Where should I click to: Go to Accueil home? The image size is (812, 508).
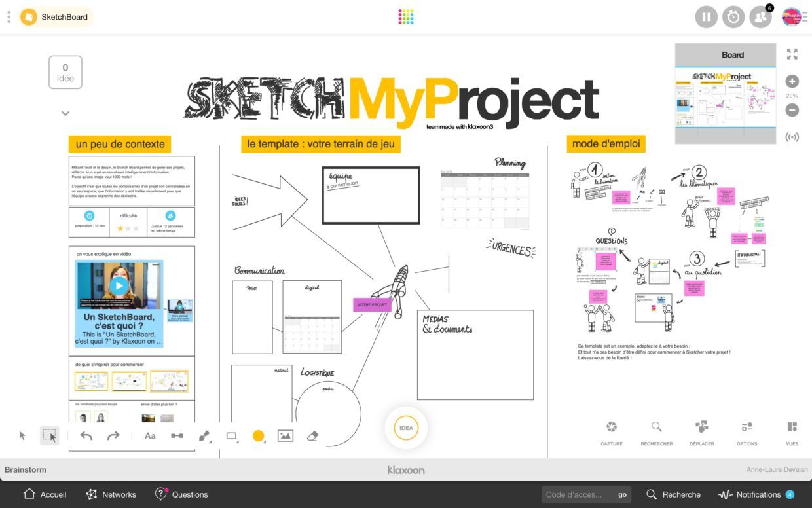click(x=45, y=494)
